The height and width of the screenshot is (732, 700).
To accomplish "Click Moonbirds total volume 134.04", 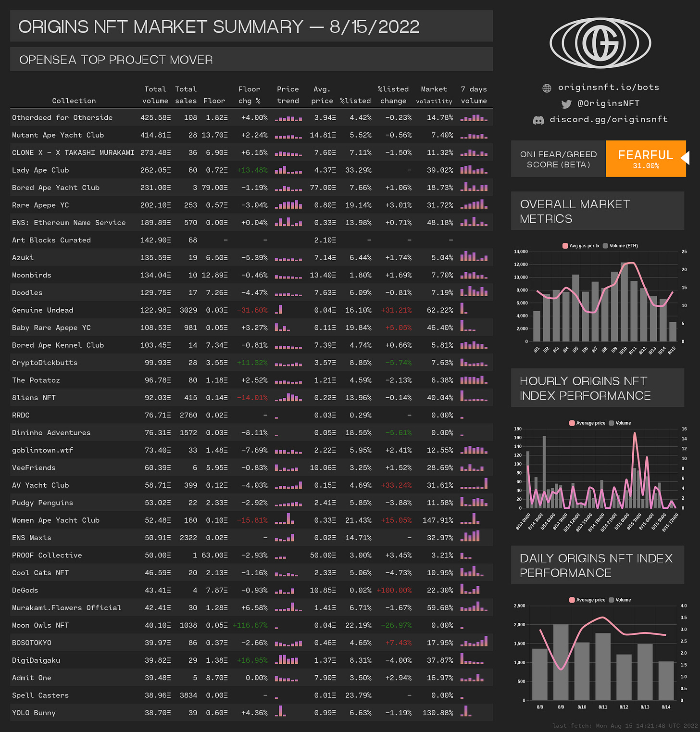I will point(156,275).
